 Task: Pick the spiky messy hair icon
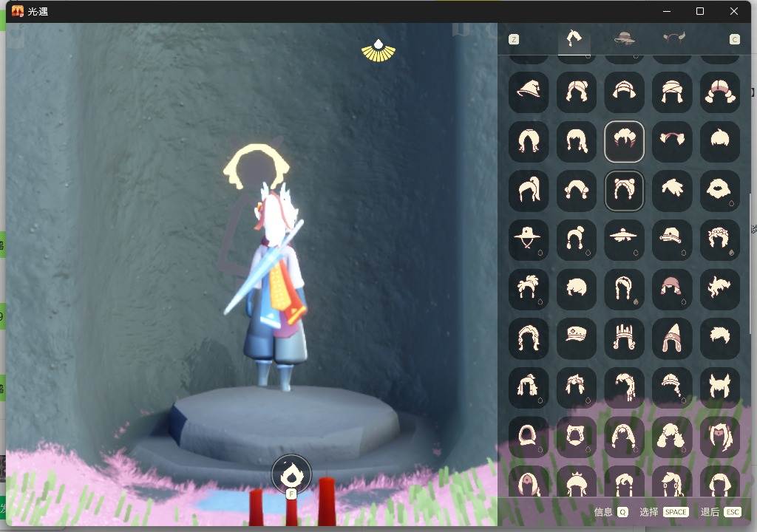point(671,191)
